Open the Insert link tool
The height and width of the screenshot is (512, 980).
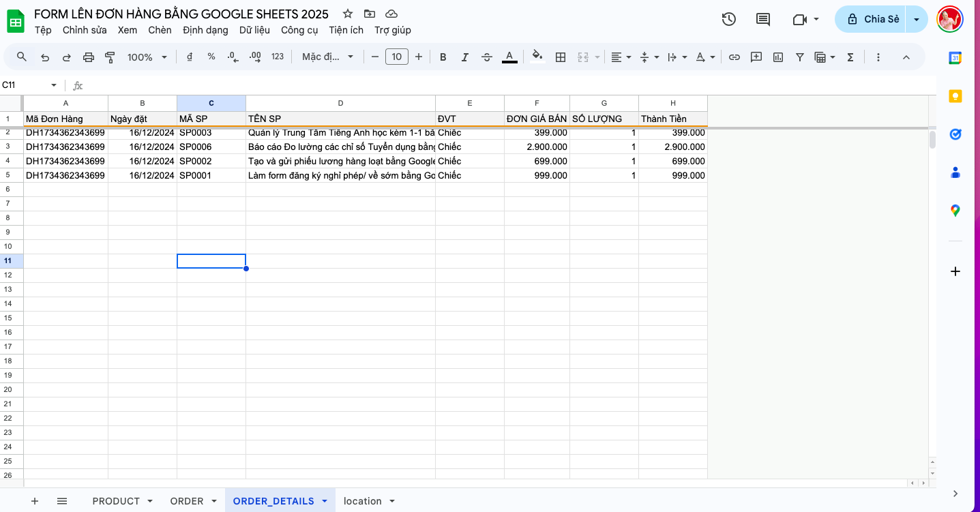coord(734,57)
